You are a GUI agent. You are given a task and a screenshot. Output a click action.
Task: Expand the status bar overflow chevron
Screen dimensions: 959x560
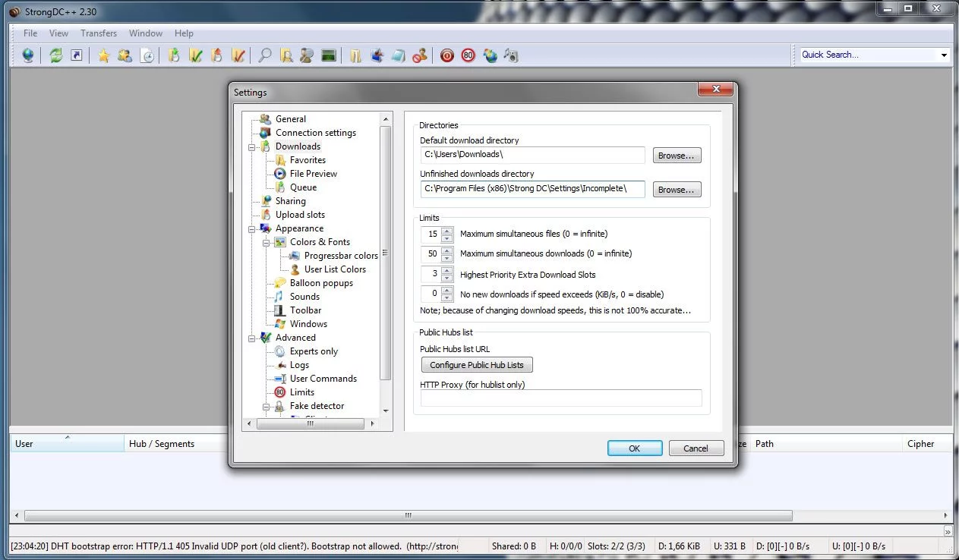pyautogui.click(x=947, y=532)
